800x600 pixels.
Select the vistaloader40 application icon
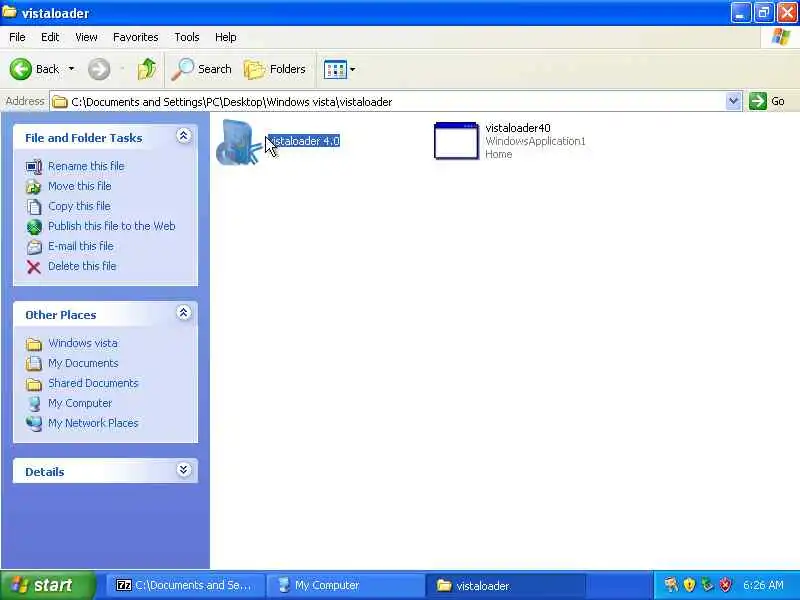coord(456,141)
